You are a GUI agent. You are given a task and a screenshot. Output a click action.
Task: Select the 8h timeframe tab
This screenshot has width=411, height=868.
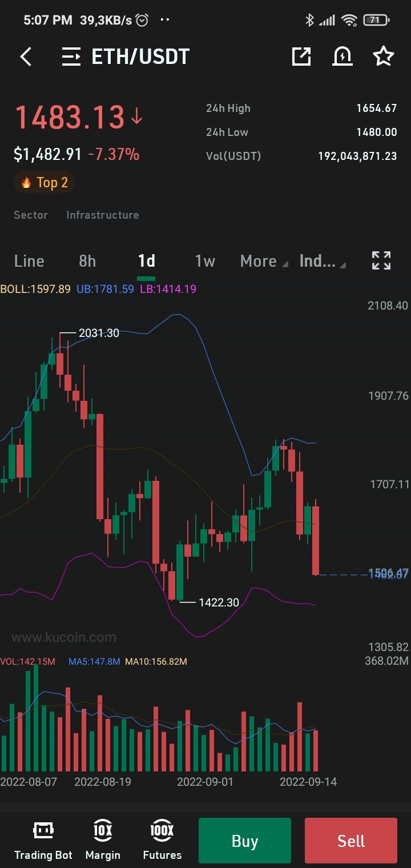[x=87, y=261]
